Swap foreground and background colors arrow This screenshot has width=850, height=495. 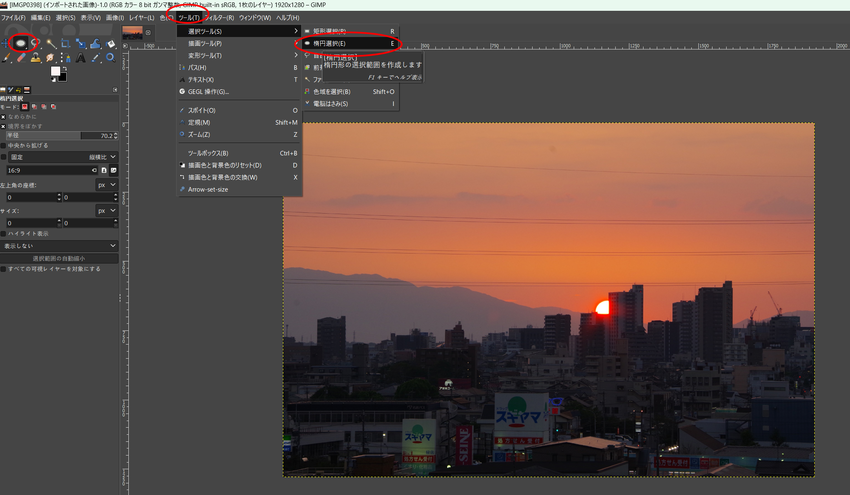[65, 69]
